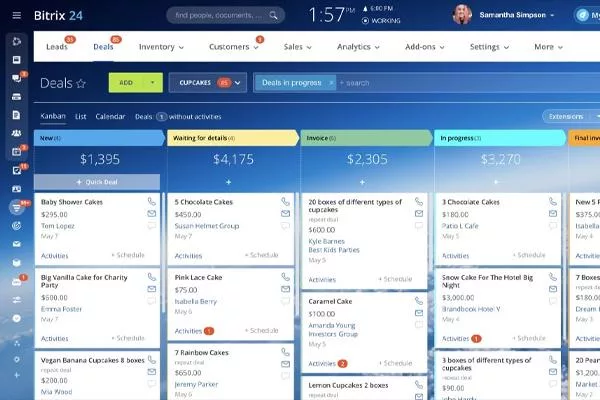The width and height of the screenshot is (600, 400).
Task: Remove the Deals in progress filter chip
Action: [x=329, y=83]
